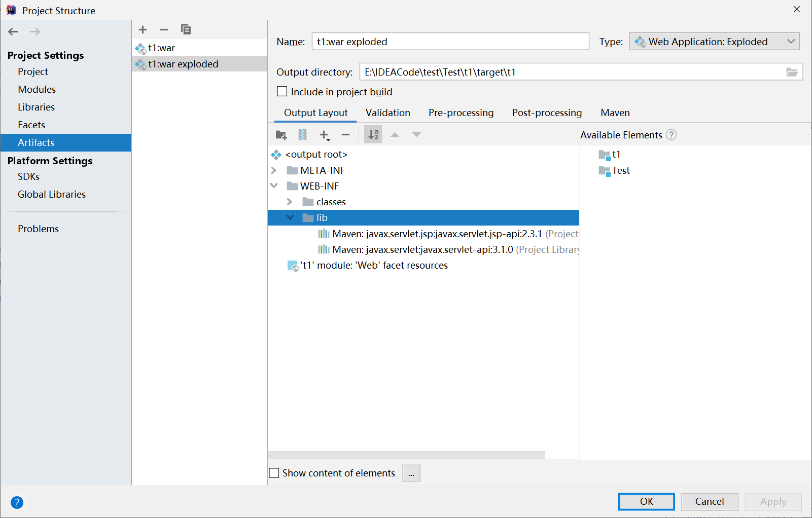Image resolution: width=812 pixels, height=518 pixels.
Task: Click the t1 module icon in Available Elements
Action: pos(605,155)
